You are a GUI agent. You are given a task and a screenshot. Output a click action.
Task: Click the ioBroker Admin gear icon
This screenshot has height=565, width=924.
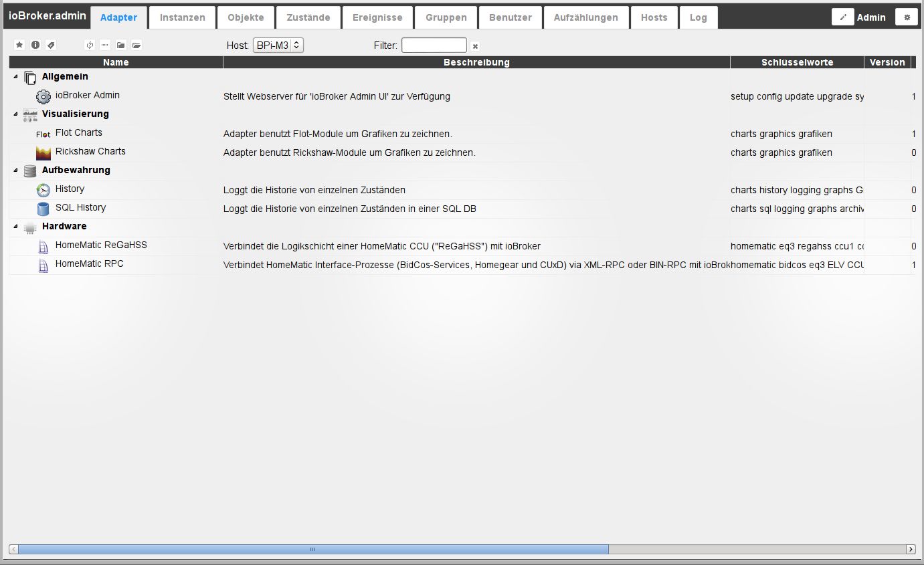coord(43,96)
